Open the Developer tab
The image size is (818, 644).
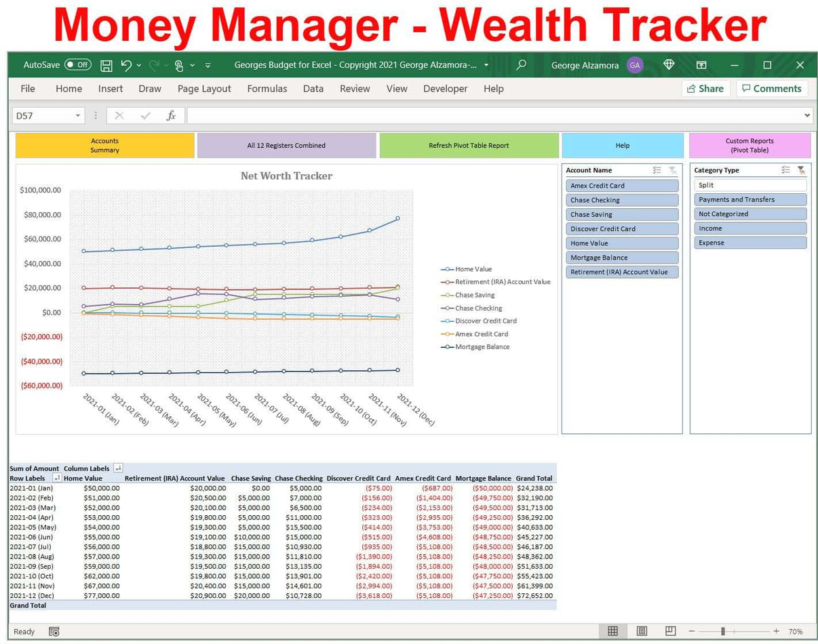[x=445, y=89]
